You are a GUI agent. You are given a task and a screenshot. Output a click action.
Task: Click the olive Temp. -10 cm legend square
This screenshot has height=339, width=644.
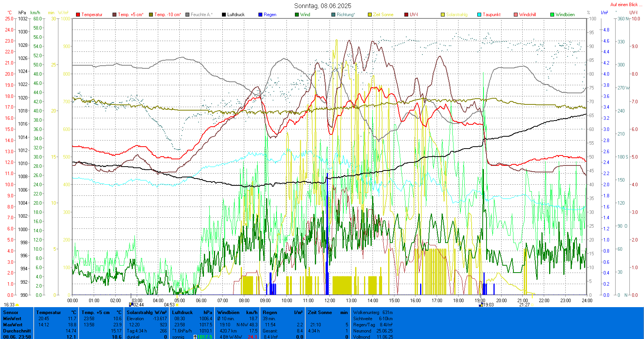tap(151, 15)
